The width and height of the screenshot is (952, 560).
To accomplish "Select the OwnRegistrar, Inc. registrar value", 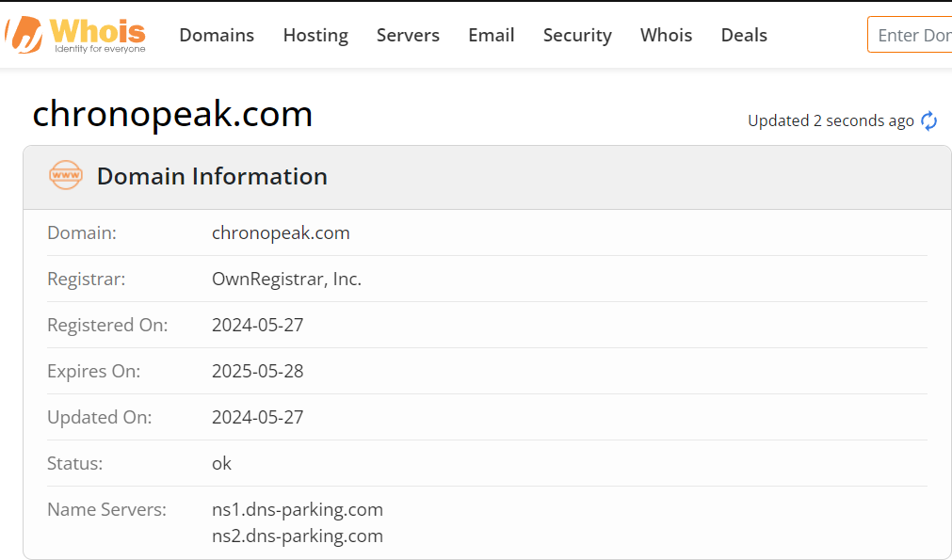I will pos(286,280).
